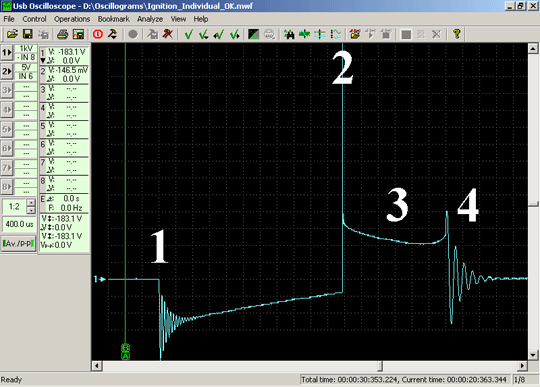Click the gray solid square toolbar icon

406,34
